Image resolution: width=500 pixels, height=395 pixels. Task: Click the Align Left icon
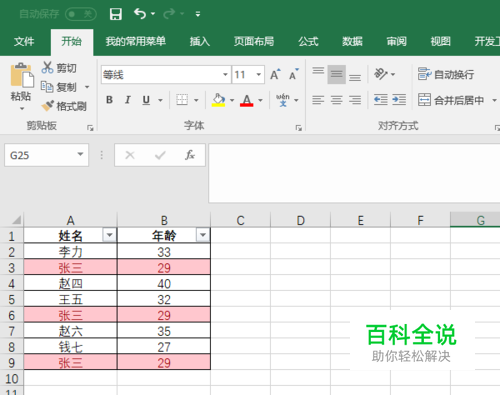tap(318, 100)
